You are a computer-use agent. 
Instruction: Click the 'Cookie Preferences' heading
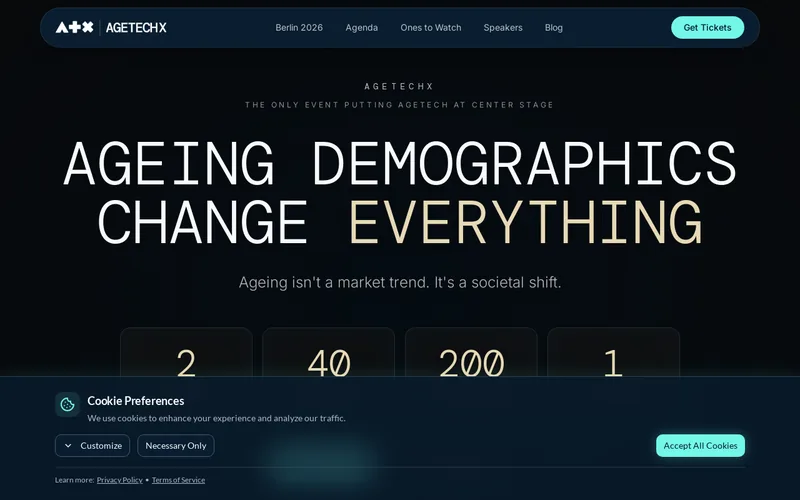(x=136, y=401)
